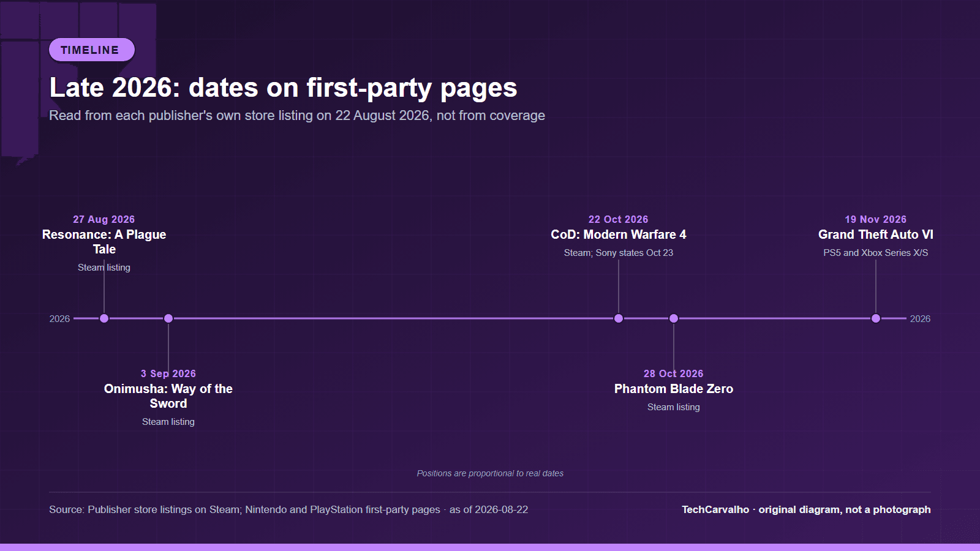Click the '27 Aug 2026' date label

(104, 219)
